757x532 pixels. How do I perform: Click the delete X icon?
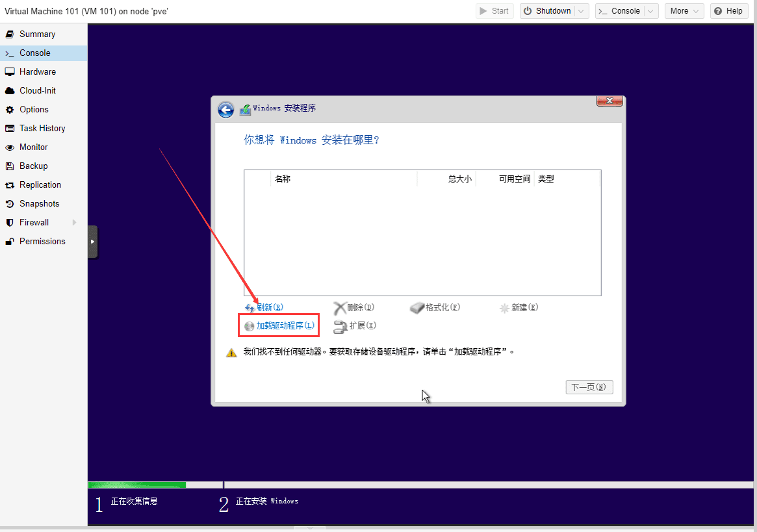click(x=340, y=308)
